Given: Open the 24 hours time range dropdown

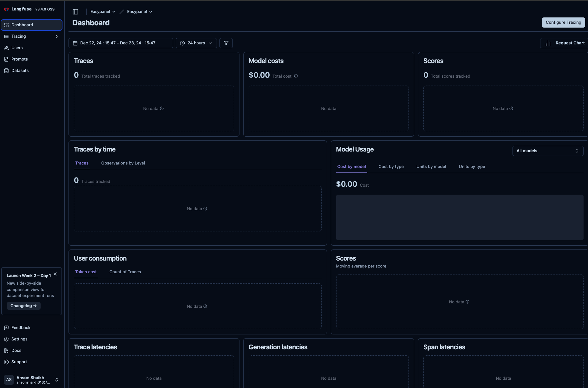Looking at the screenshot, I should click(196, 43).
